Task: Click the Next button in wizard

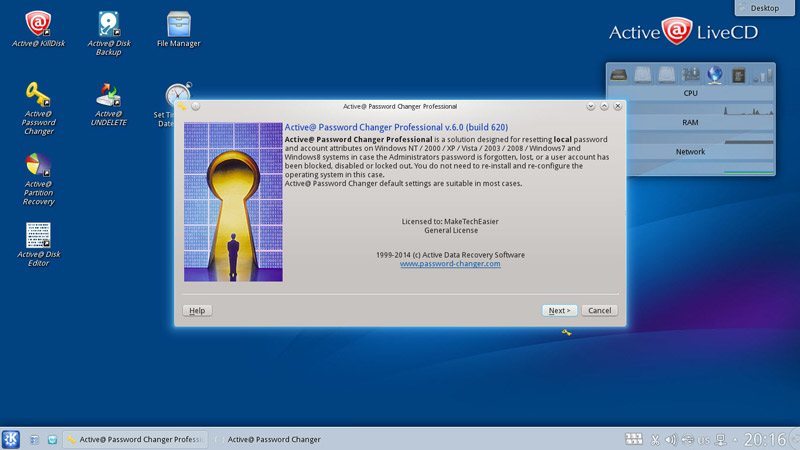Action: click(559, 310)
